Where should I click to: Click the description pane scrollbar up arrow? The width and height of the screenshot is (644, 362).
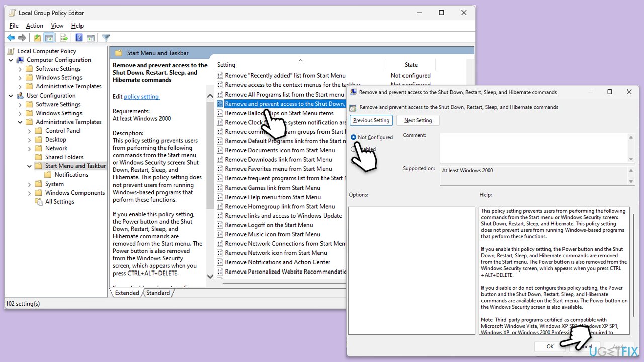pos(210,95)
